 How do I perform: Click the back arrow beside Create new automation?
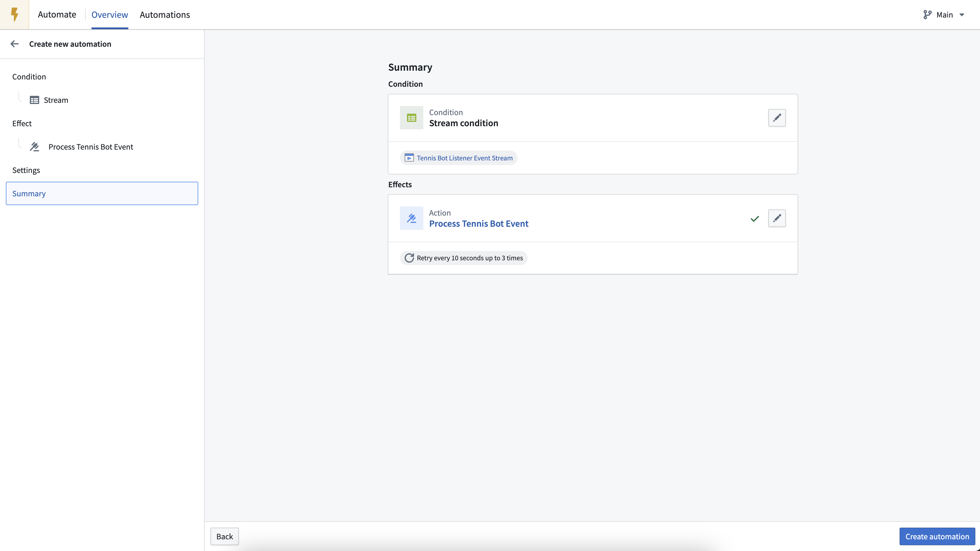14,44
